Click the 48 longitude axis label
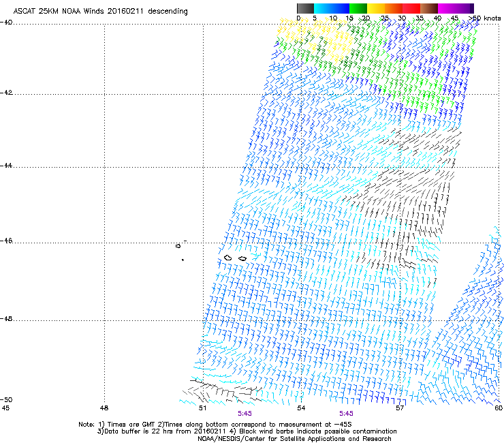The width and height of the screenshot is (504, 443). [x=104, y=408]
